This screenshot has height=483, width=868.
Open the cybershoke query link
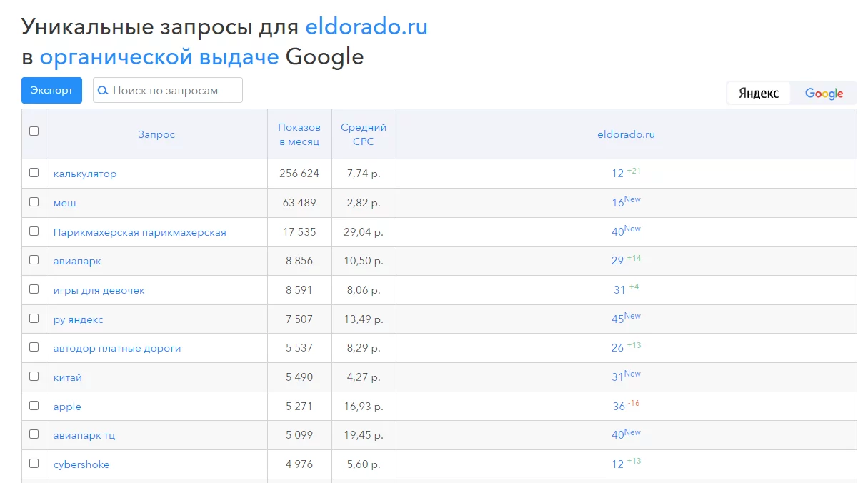(x=81, y=464)
